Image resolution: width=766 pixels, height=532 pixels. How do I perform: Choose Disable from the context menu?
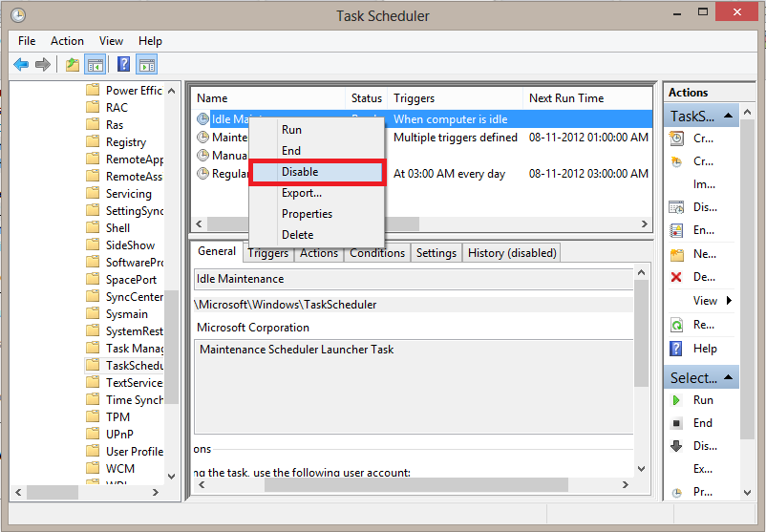(x=317, y=172)
